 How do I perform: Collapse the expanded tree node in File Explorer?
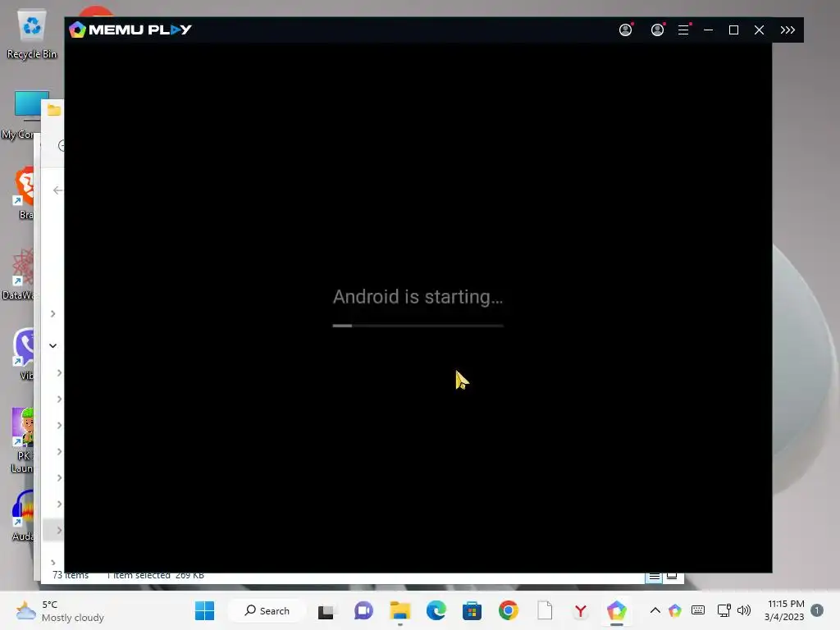(53, 345)
